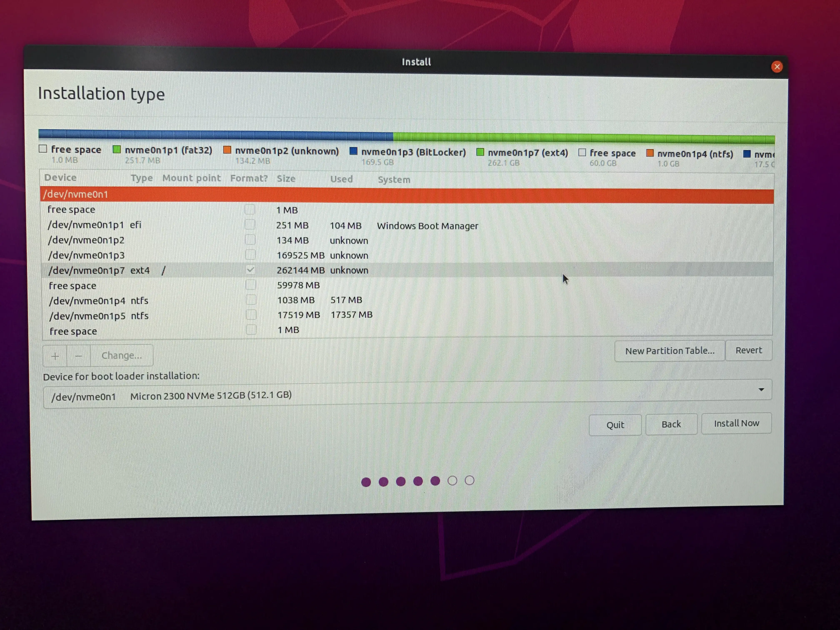
Task: Open New Partition Table dialog
Action: click(670, 351)
